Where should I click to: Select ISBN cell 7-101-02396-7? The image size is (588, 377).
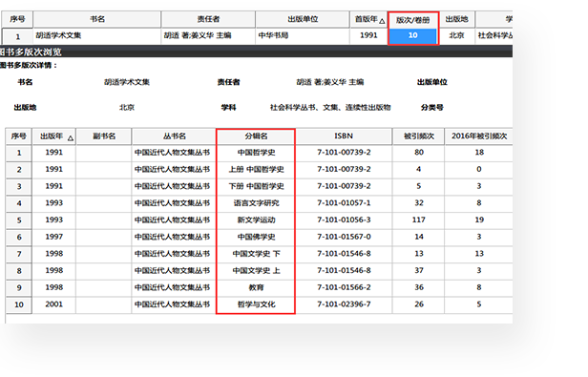(x=344, y=305)
